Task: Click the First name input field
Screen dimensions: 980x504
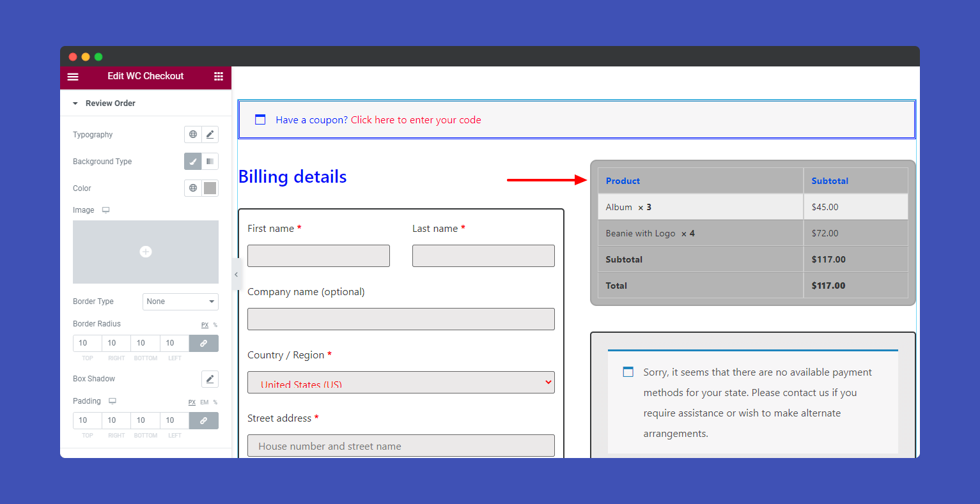Action: [x=318, y=256]
